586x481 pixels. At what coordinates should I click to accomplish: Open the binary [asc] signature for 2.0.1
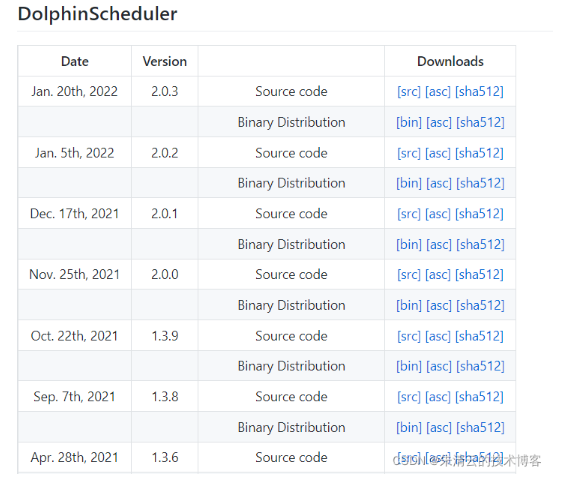click(x=439, y=244)
